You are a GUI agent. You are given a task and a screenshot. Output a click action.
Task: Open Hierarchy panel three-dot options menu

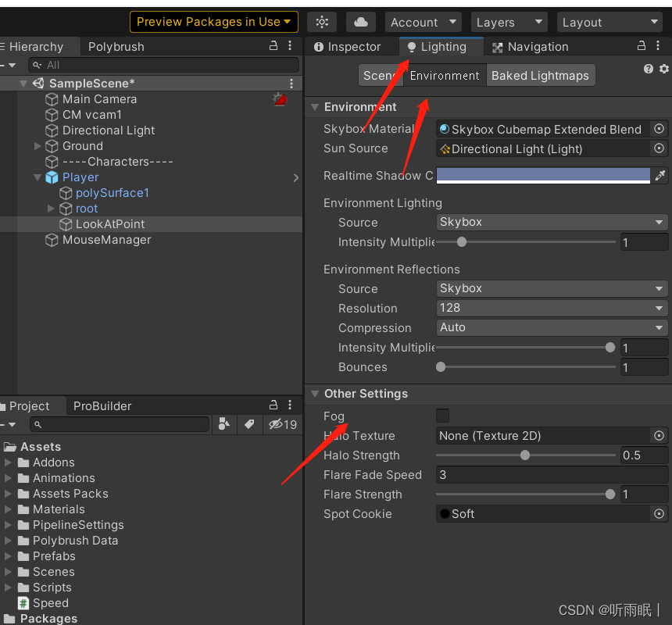click(290, 46)
